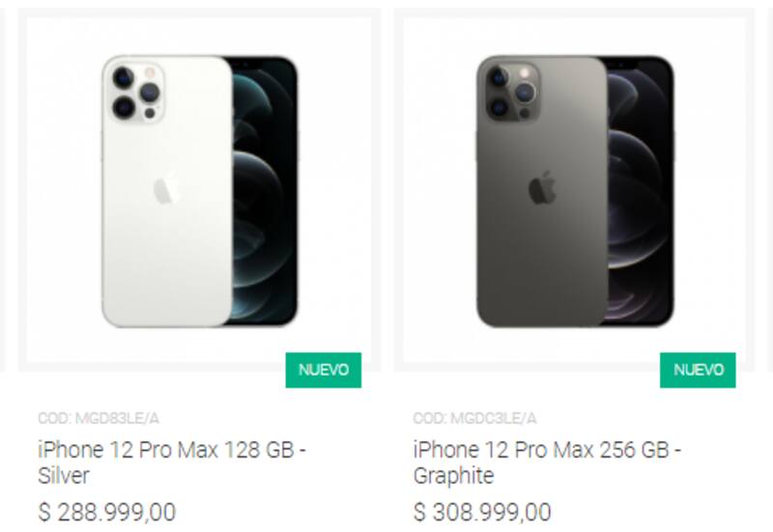Click the $ 308.999,00 price
This screenshot has width=773, height=532.
click(x=482, y=512)
